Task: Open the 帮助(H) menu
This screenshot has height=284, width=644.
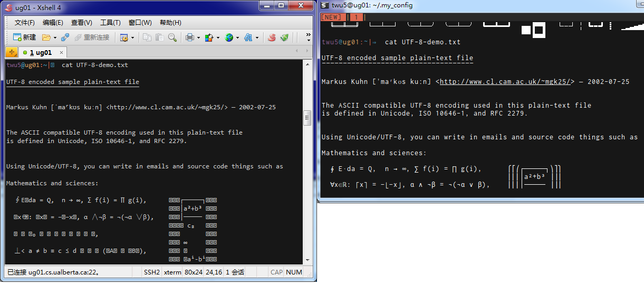Action: click(x=170, y=23)
